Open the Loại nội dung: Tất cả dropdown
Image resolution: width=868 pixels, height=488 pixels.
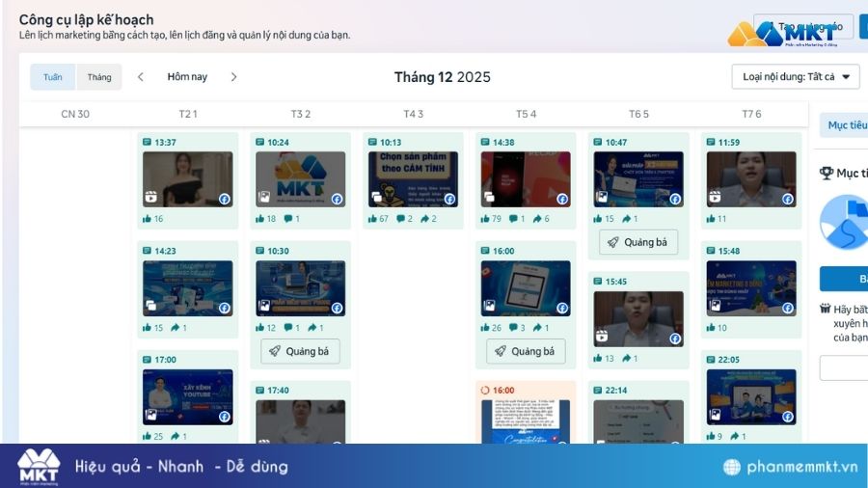(796, 77)
